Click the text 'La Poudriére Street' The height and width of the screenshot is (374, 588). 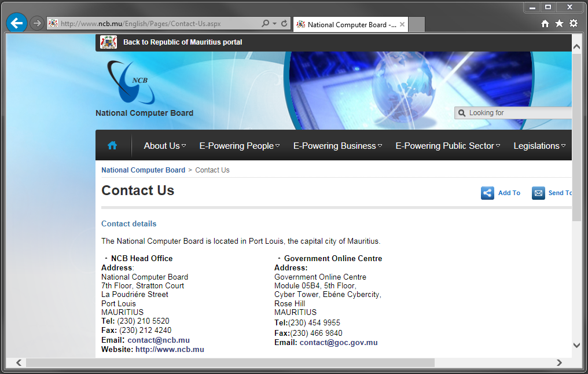click(x=135, y=295)
